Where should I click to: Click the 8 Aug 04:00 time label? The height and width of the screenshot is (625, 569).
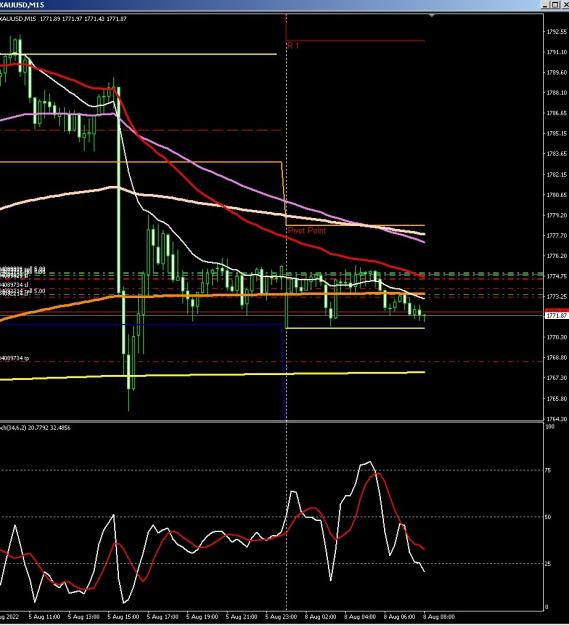[x=360, y=617]
